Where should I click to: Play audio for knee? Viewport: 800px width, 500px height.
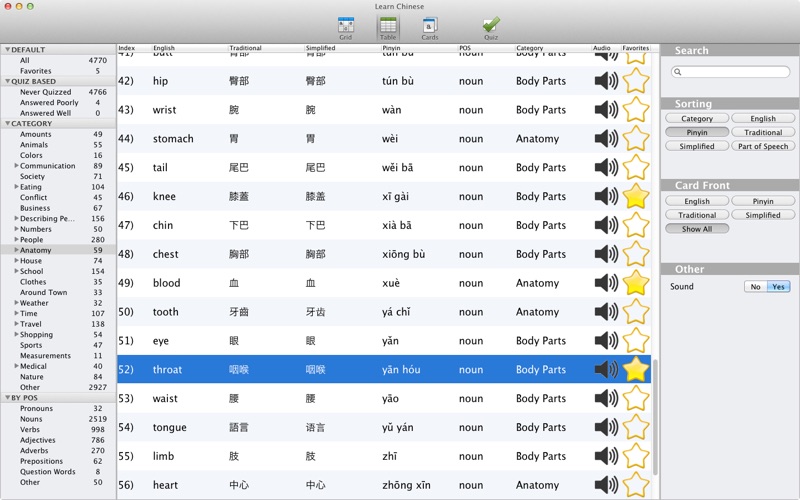tap(606, 196)
